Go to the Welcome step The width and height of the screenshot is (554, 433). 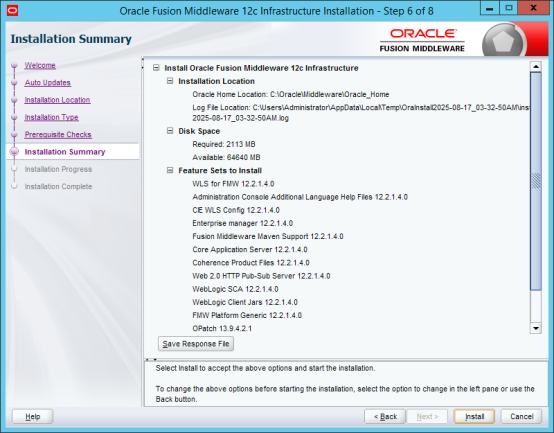coord(40,65)
